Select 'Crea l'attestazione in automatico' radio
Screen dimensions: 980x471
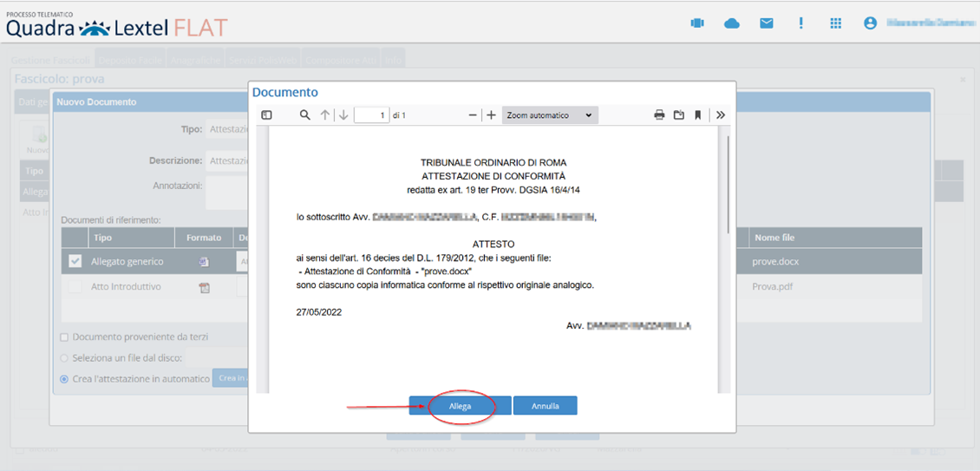(x=65, y=378)
